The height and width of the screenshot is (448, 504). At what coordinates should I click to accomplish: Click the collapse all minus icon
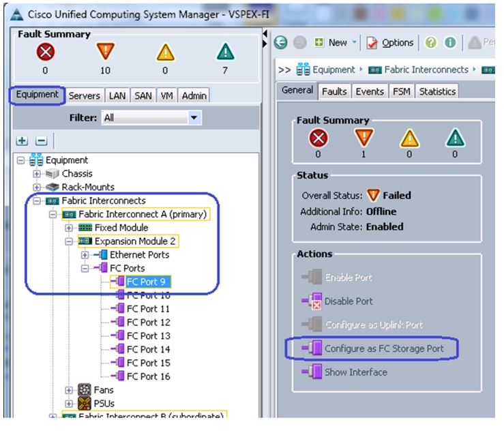pos(42,140)
